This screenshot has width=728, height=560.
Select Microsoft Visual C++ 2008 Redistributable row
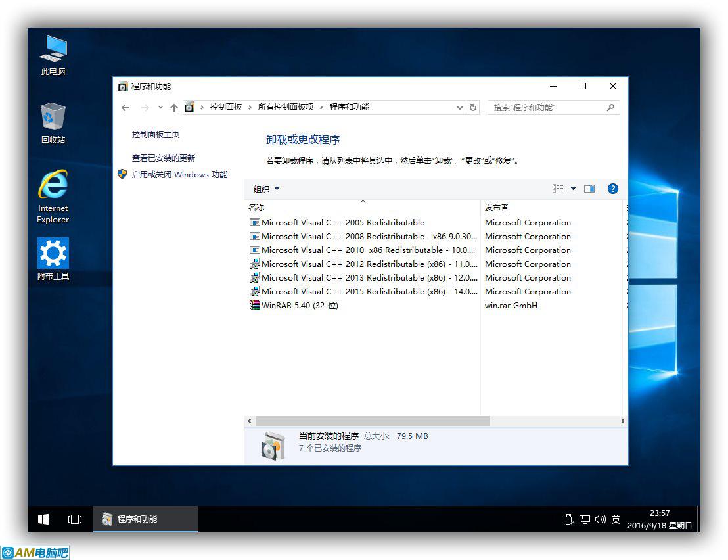(x=363, y=237)
